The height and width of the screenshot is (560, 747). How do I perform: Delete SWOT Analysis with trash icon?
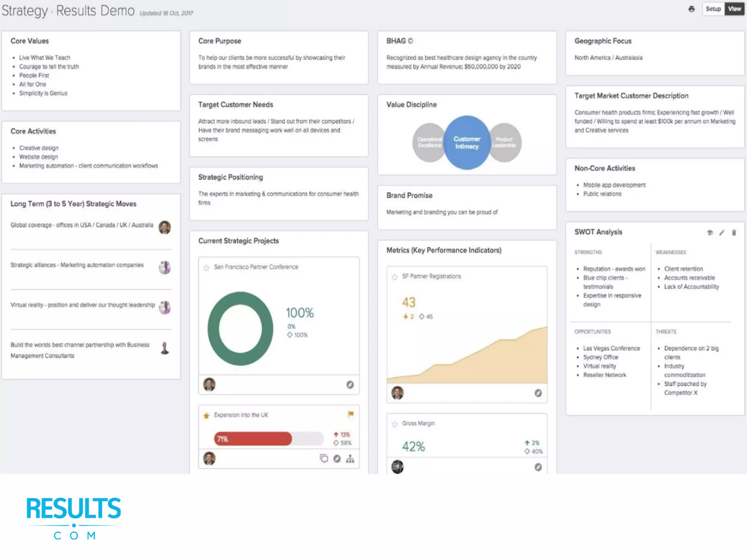click(x=734, y=233)
